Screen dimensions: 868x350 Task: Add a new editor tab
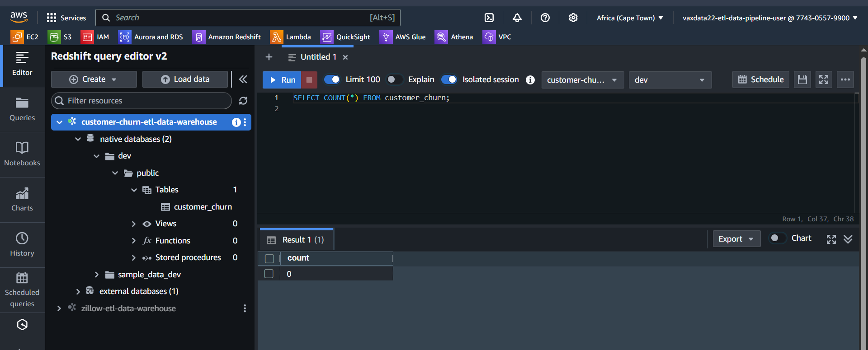[x=269, y=57]
